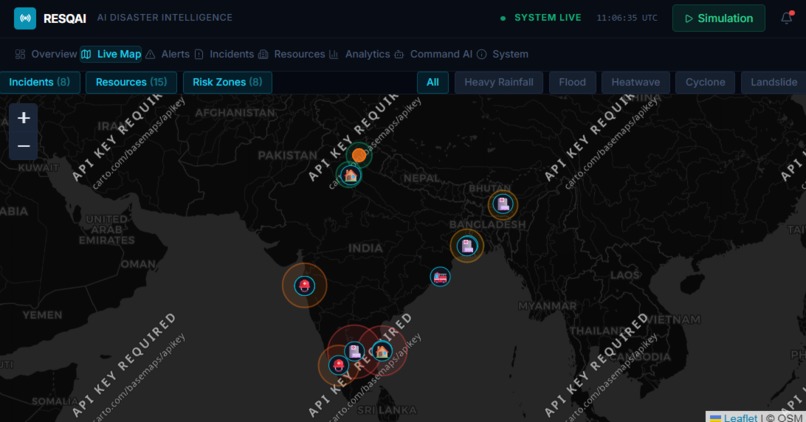Screen dimensions: 806x422
Task: Filter map by Cyclone
Action: (x=705, y=82)
